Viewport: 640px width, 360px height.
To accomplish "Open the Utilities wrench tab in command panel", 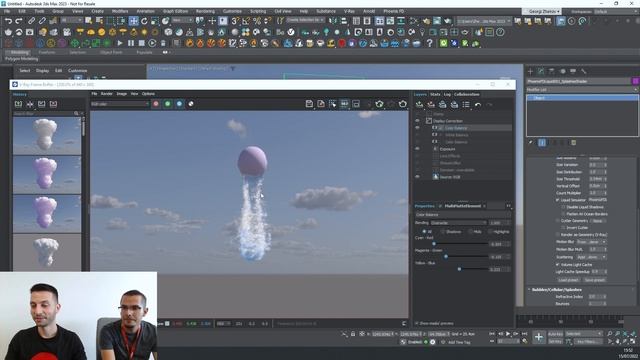I will tap(584, 71).
